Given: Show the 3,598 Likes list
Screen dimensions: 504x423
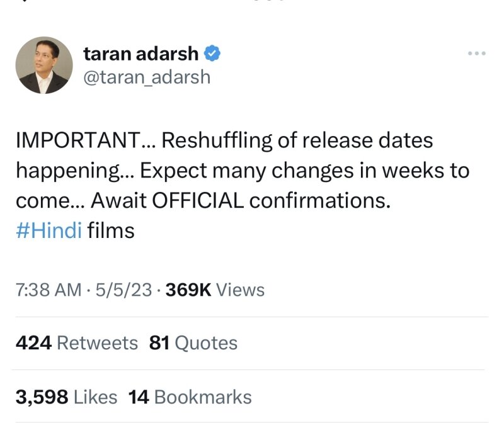Looking at the screenshot, I should (x=66, y=397).
